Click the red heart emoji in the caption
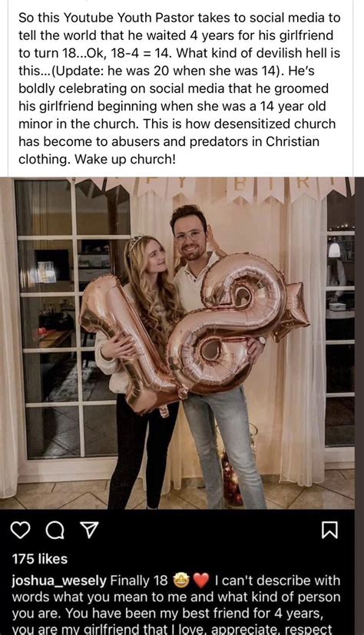The height and width of the screenshot is (635, 364). 200,580
